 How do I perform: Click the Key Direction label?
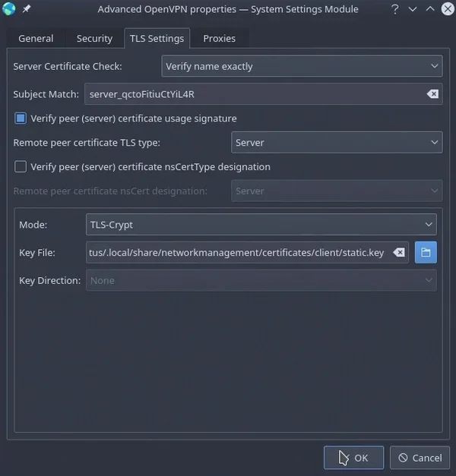[50, 280]
